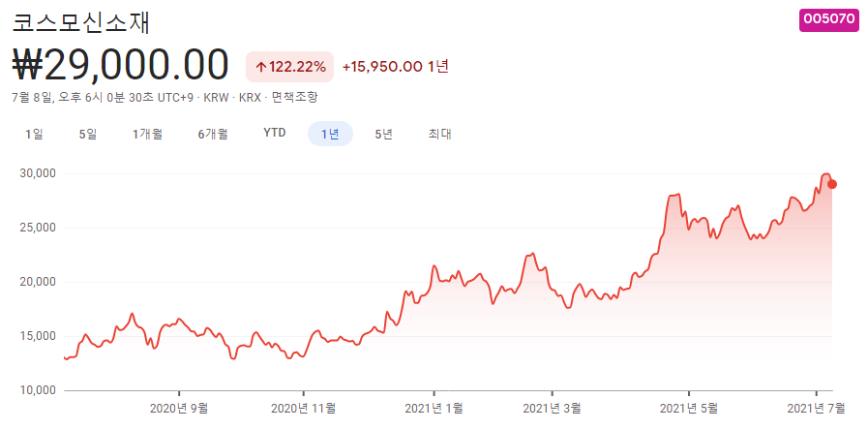Image resolution: width=868 pixels, height=430 pixels.
Task: Click the +15,950.00 1년 change text
Action: [395, 67]
